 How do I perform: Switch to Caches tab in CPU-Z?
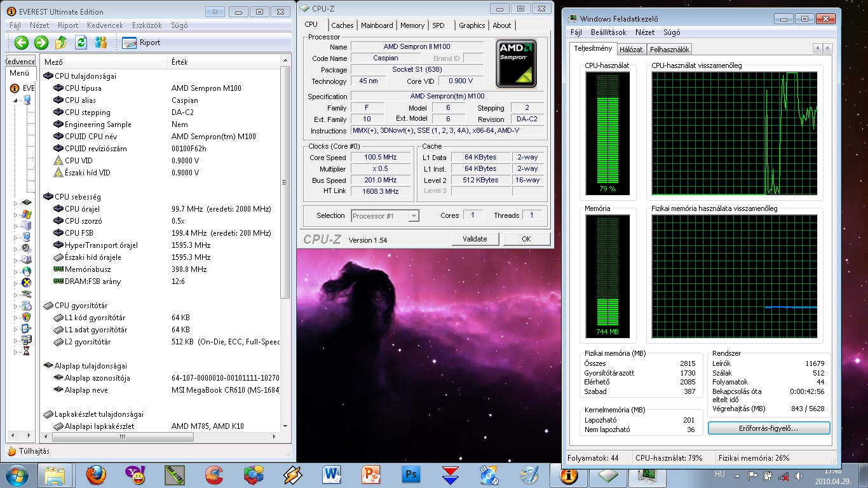342,25
